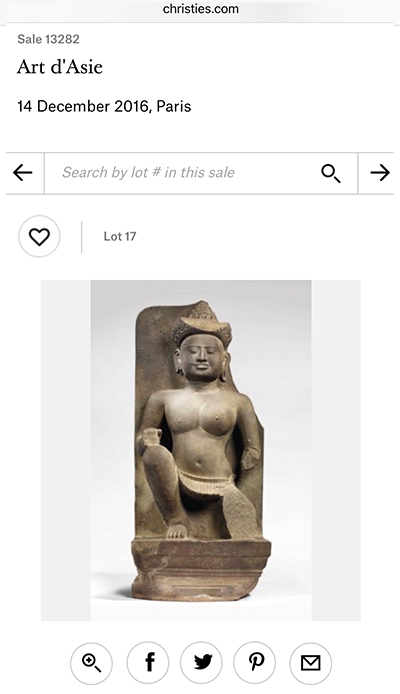Tap the left gray edge of image carousel
Image resolution: width=400 pixels, height=694 pixels.
[x=66, y=450]
